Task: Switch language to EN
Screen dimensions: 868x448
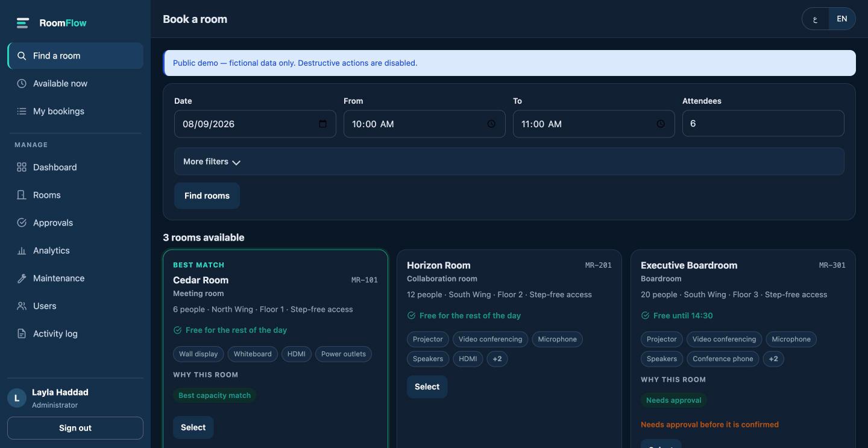Action: click(x=842, y=19)
